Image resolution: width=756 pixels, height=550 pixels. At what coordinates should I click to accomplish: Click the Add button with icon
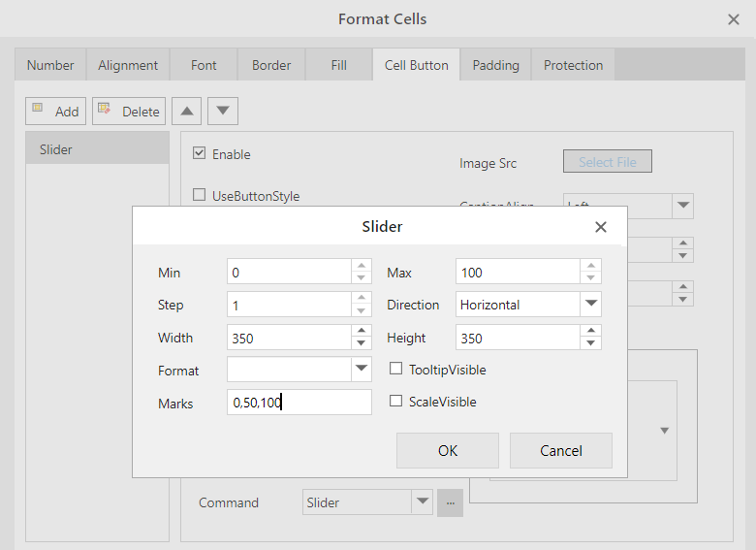coord(55,111)
